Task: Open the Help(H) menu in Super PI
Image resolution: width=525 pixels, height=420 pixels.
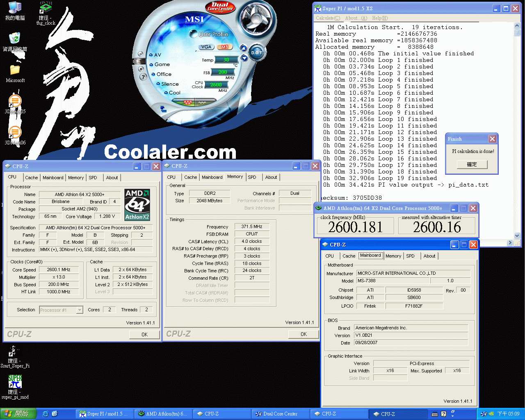Action: (380, 18)
